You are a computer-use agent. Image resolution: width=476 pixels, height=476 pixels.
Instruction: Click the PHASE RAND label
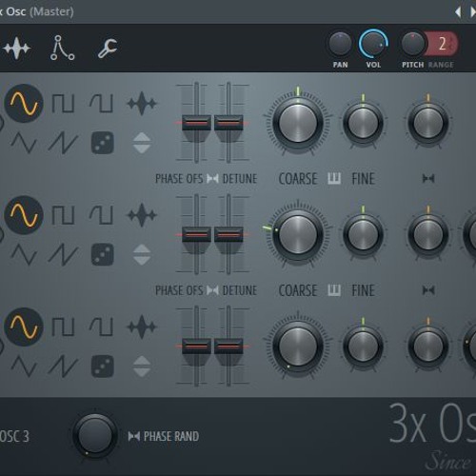[171, 436]
